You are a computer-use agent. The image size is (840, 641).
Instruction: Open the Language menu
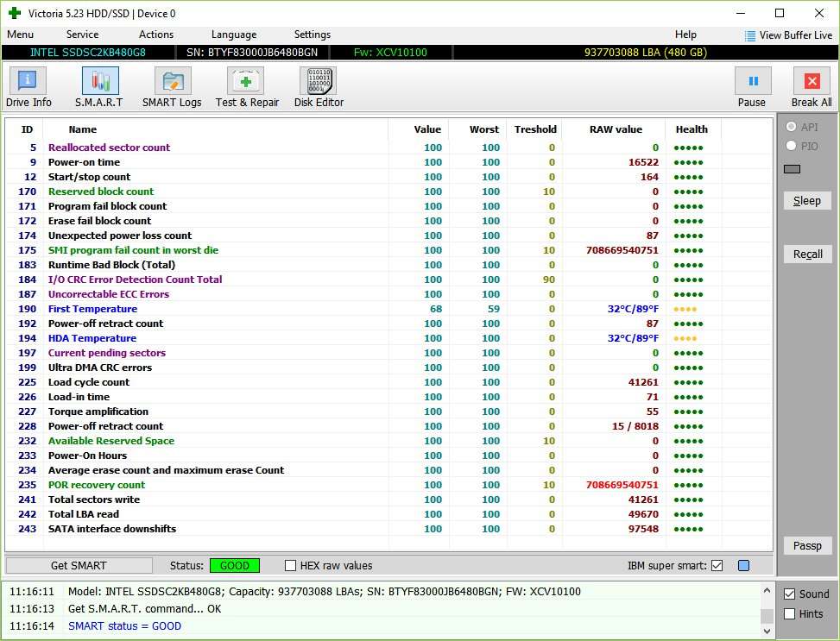234,35
